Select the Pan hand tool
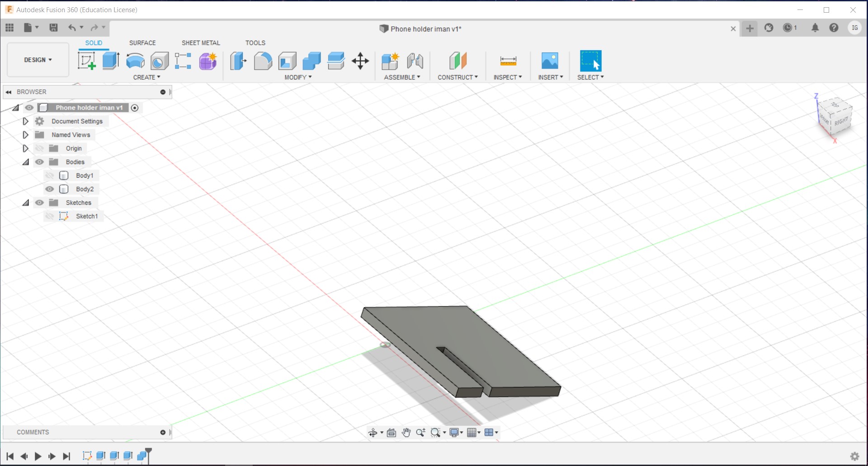Image resolution: width=868 pixels, height=466 pixels. [x=406, y=433]
